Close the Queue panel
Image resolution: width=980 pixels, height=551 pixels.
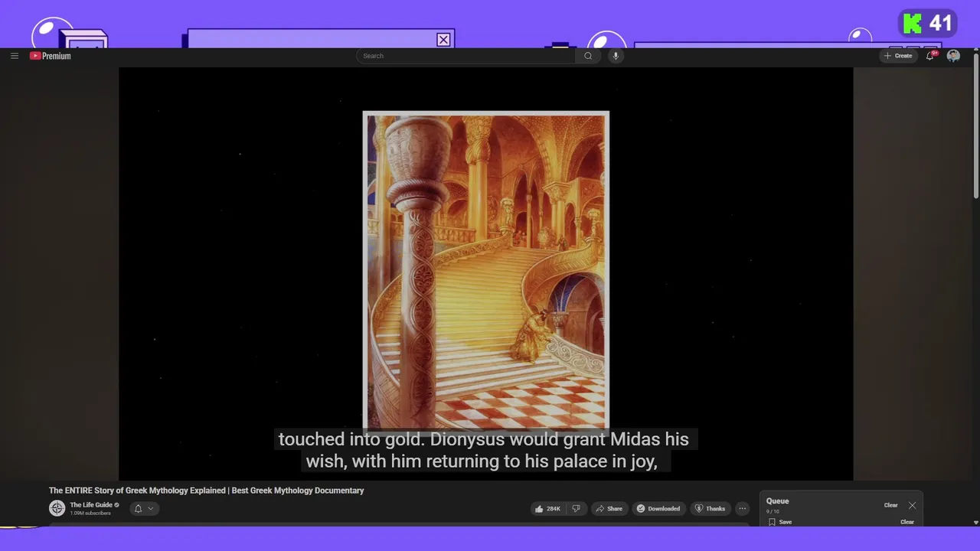(912, 505)
